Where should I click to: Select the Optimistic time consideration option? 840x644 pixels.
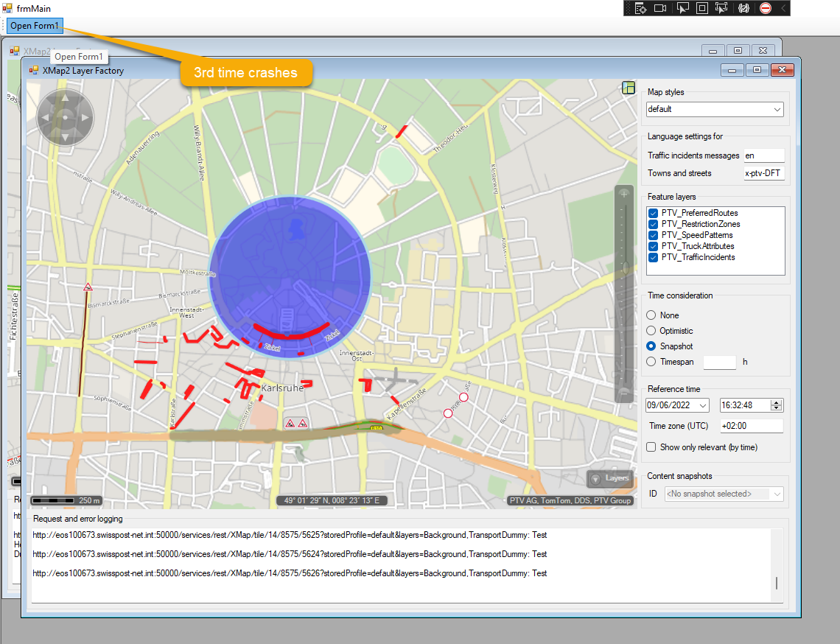coord(651,331)
